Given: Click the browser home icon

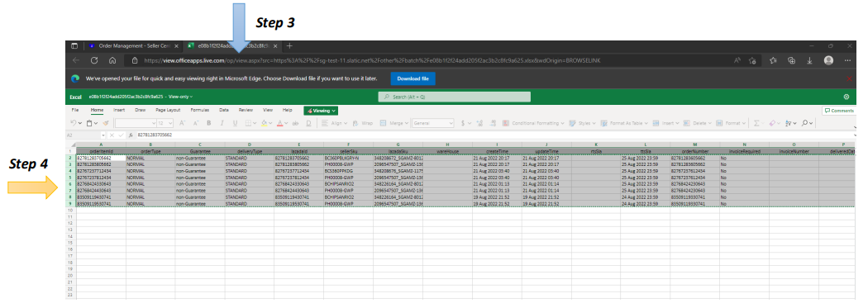Looking at the screenshot, I should [112, 60].
